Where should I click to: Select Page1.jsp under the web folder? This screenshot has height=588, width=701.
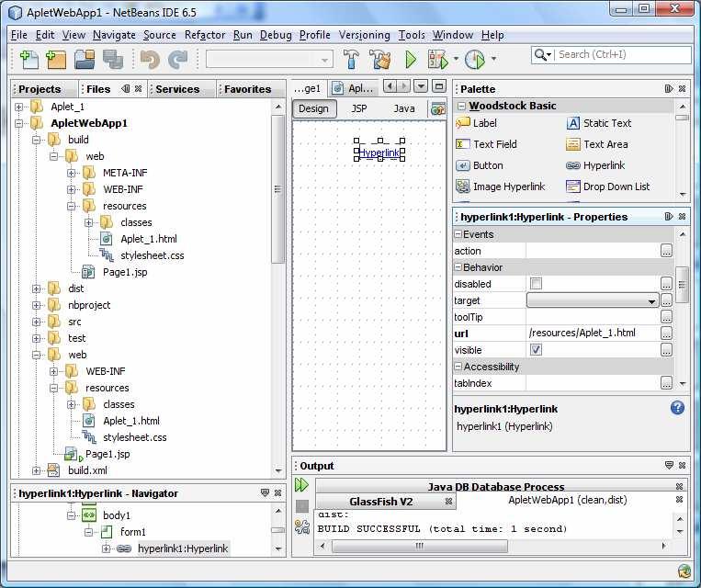coord(107,454)
